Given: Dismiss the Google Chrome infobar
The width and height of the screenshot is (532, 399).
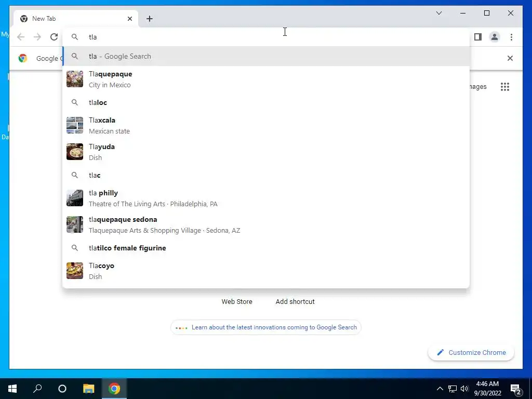Looking at the screenshot, I should [x=510, y=58].
